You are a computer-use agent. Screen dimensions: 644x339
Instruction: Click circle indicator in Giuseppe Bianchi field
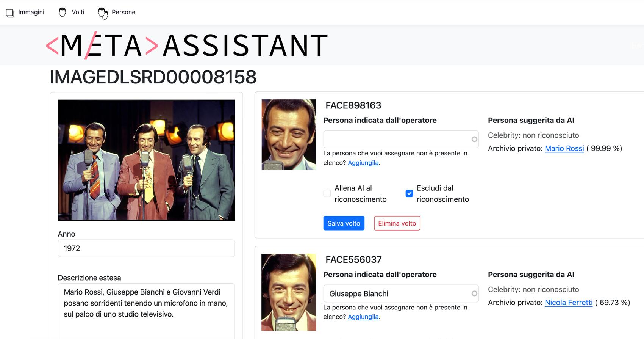pos(474,293)
